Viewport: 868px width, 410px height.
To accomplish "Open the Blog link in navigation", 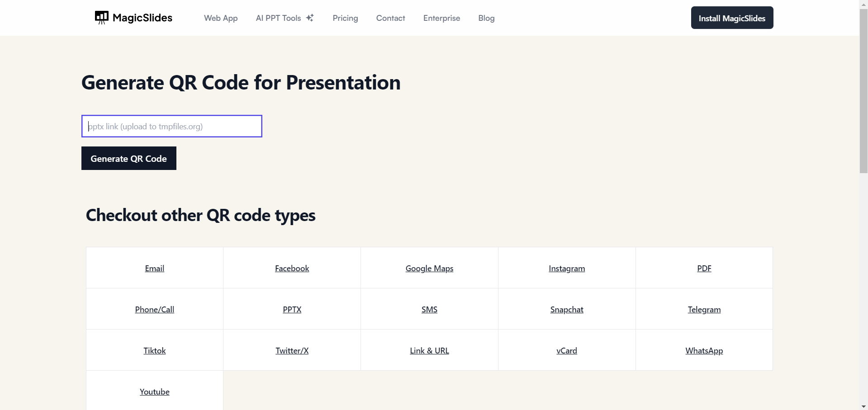I will tap(486, 18).
